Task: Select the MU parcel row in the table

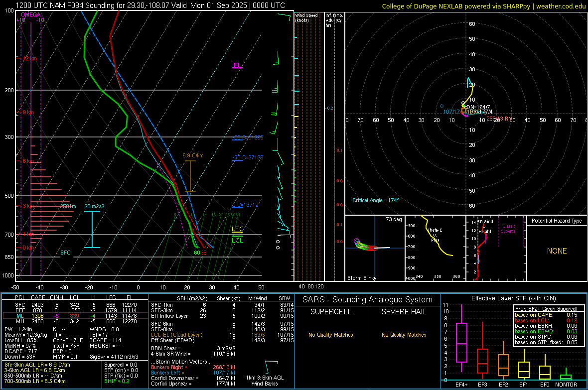Action: (x=75, y=321)
